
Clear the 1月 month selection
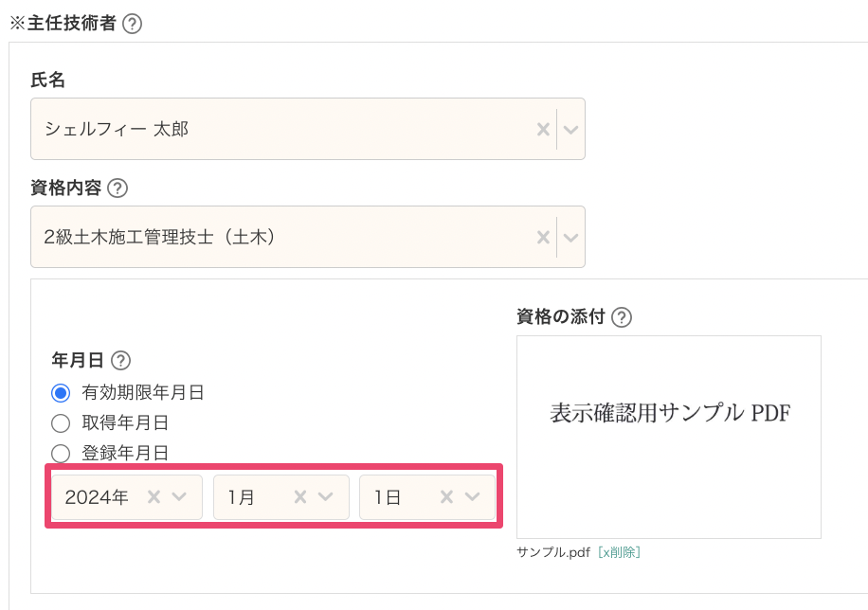[x=300, y=497]
